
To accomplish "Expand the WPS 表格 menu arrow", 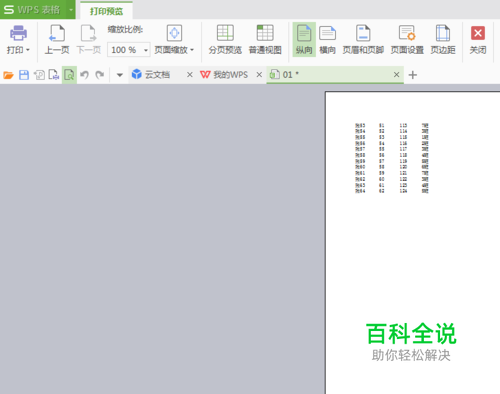I will pyautogui.click(x=71, y=10).
